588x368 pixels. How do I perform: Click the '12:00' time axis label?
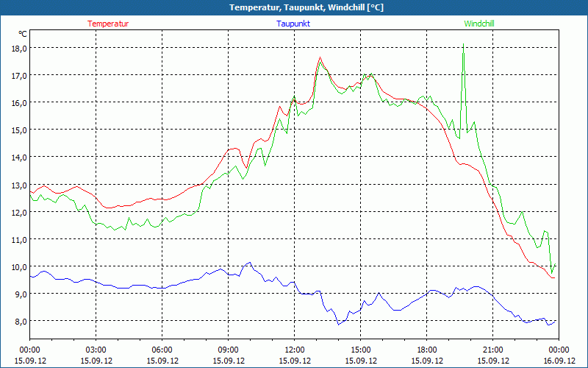click(x=295, y=350)
